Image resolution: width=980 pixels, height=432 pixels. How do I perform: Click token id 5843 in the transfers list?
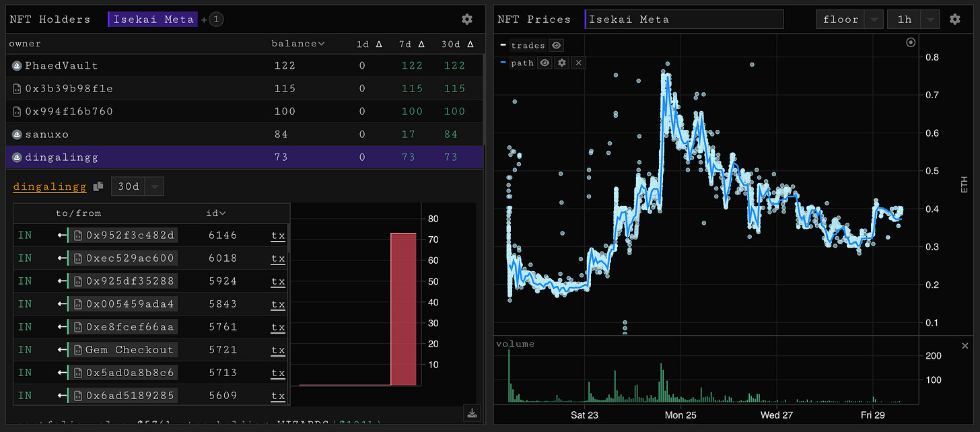(222, 304)
